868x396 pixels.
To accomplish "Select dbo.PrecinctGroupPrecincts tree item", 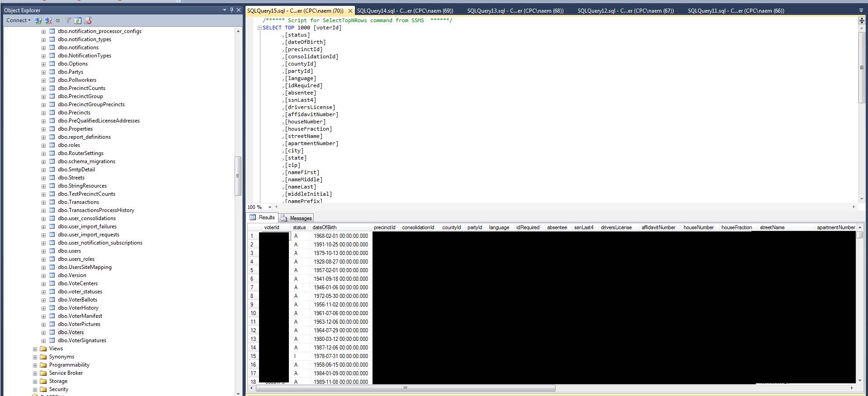I will (91, 104).
